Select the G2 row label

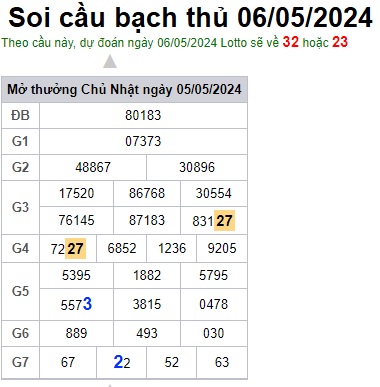(20, 167)
